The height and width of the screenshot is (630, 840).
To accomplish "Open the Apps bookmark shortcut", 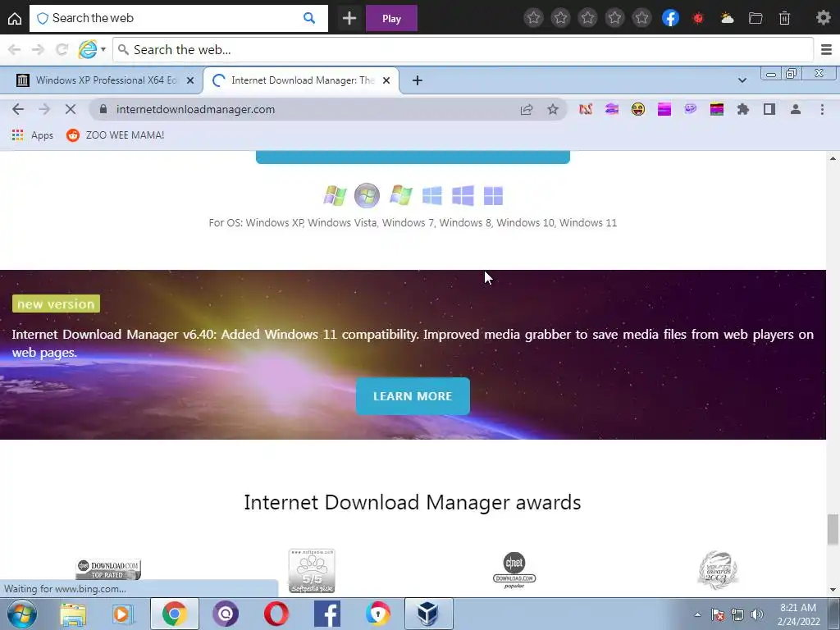I will click(33, 135).
